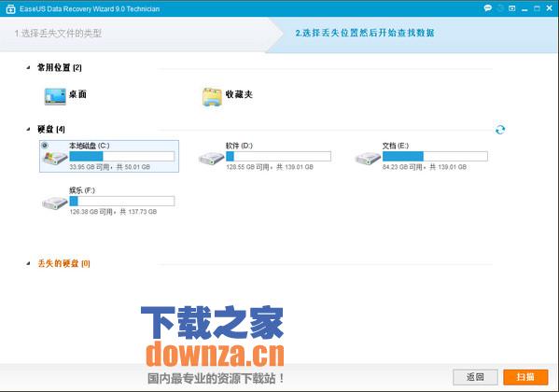Collapse the 丢失的硬盘 section
This screenshot has height=392, width=559.
tap(28, 263)
